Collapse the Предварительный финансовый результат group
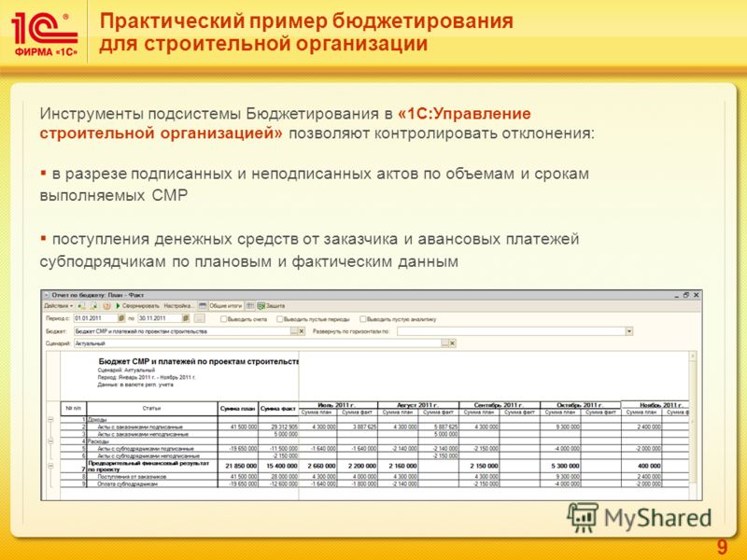 pos(50,466)
